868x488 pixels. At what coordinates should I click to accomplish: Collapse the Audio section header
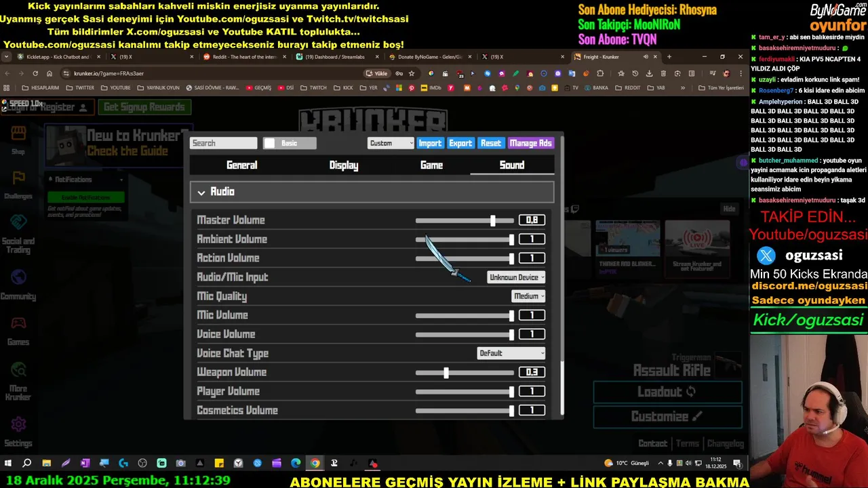pyautogui.click(x=372, y=192)
